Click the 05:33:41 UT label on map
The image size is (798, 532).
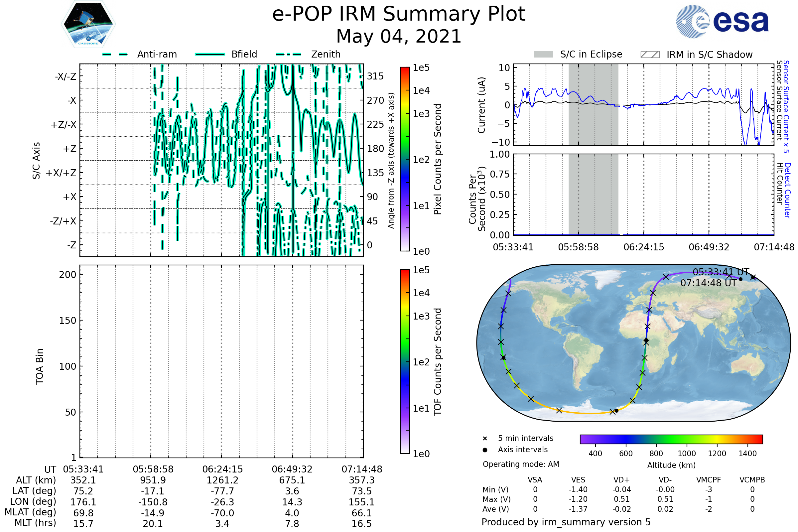point(721,272)
